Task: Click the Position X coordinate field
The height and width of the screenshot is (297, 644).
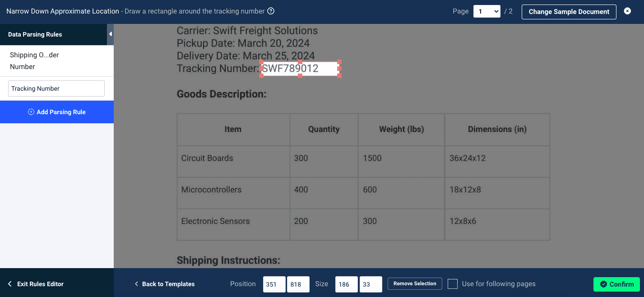Action: click(274, 284)
